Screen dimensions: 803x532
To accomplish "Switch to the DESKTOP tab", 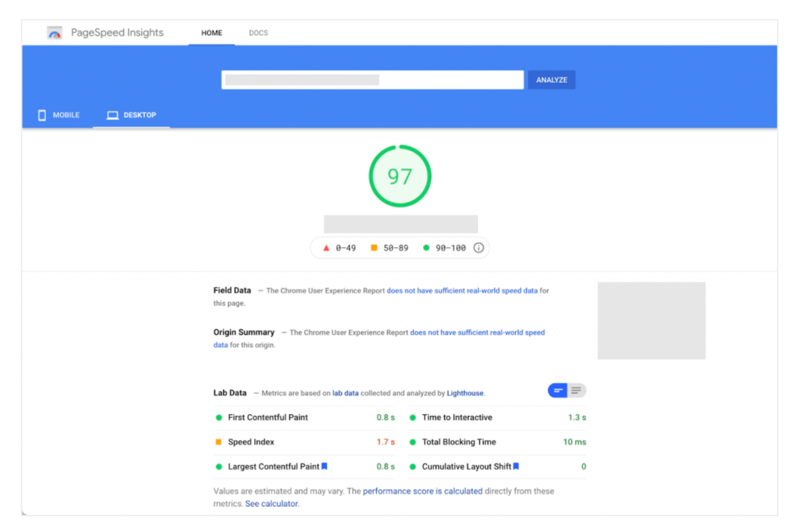I will (131, 115).
